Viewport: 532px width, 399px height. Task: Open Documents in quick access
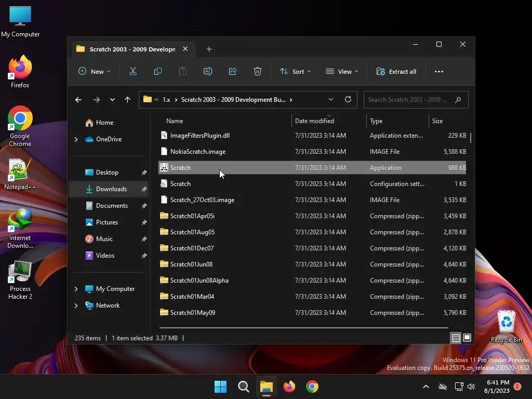pos(112,206)
